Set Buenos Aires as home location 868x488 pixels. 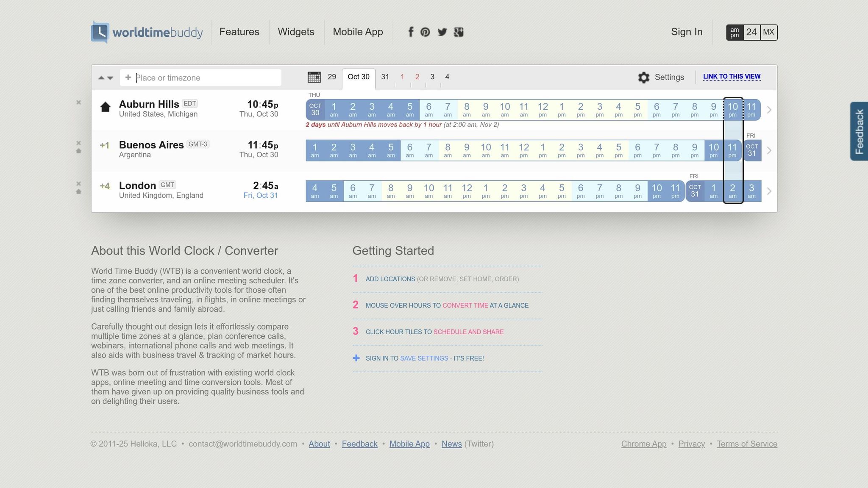[78, 151]
